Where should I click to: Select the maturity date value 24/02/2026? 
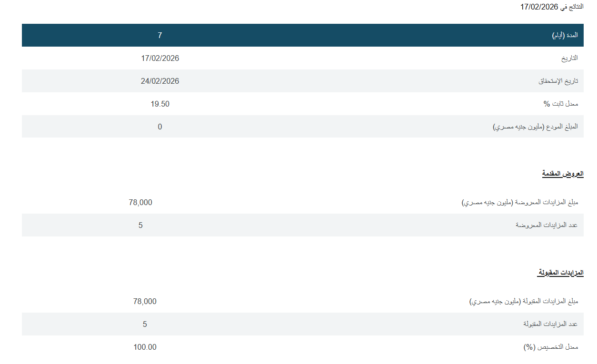[x=160, y=81]
